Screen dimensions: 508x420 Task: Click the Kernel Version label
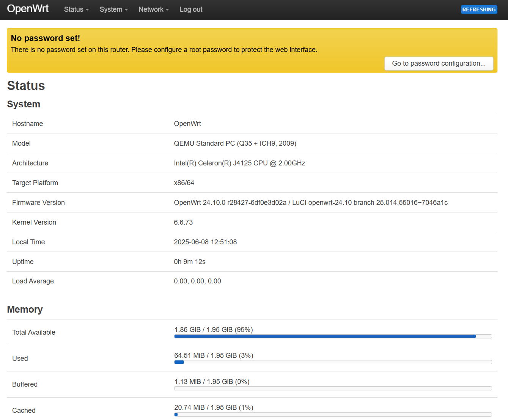(34, 222)
